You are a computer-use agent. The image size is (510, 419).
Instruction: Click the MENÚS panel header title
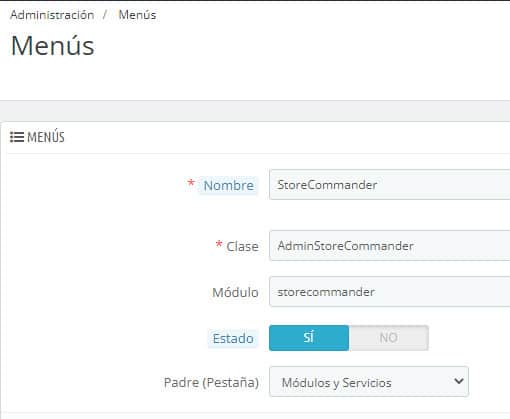coord(46,137)
